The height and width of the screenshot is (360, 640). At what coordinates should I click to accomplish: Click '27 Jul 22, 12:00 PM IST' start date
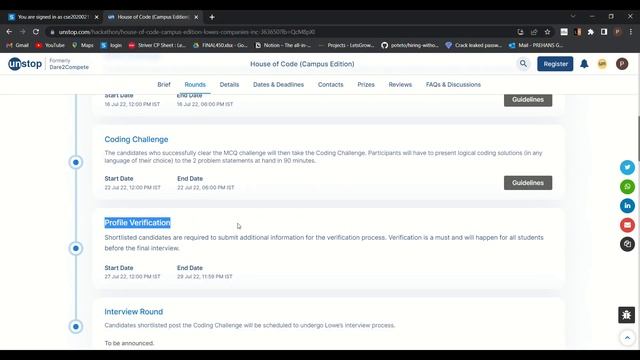point(132,276)
